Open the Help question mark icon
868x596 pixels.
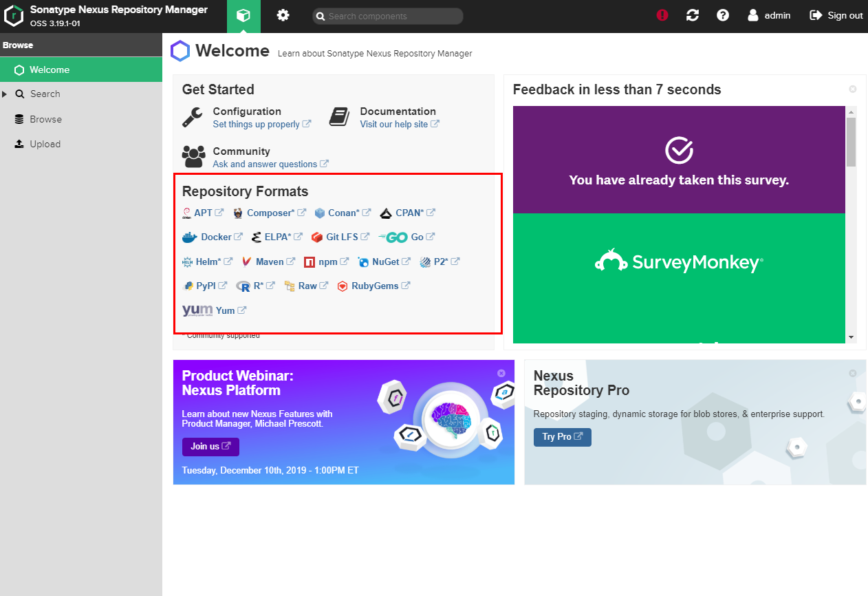coord(723,15)
